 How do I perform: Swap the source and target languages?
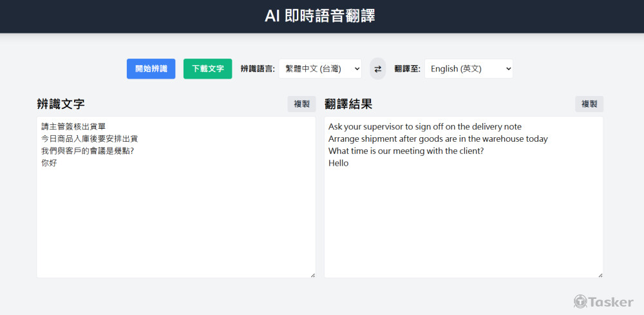pyautogui.click(x=377, y=69)
